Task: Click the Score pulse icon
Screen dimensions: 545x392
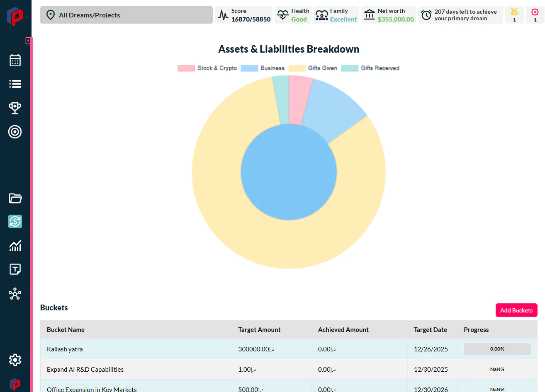Action: pyautogui.click(x=223, y=15)
